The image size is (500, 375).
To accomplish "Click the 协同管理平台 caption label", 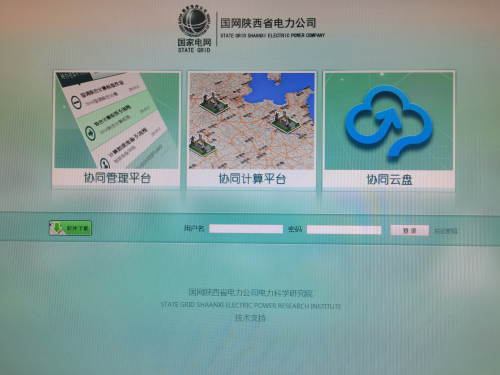I will 117,178.
